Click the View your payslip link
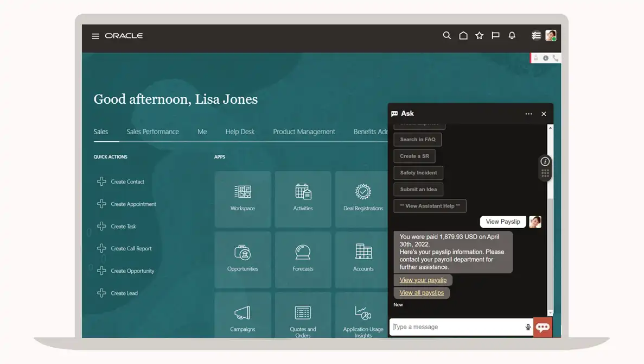Image resolution: width=644 pixels, height=364 pixels. 423,280
